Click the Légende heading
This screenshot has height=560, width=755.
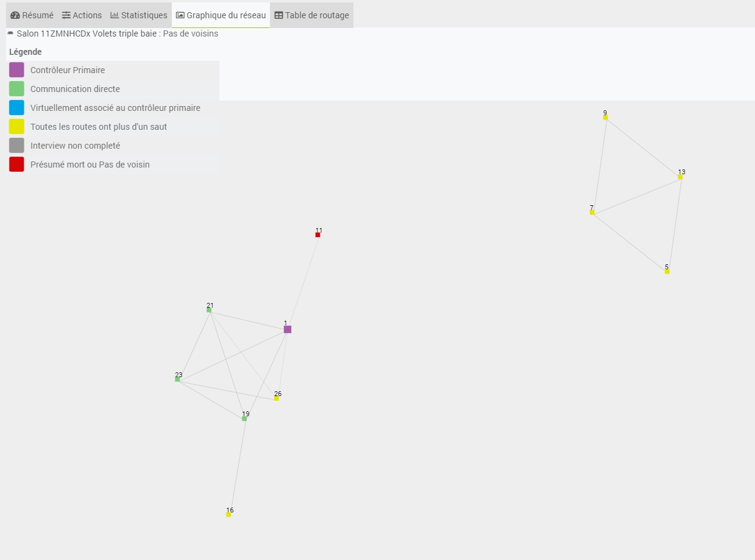pyautogui.click(x=26, y=52)
